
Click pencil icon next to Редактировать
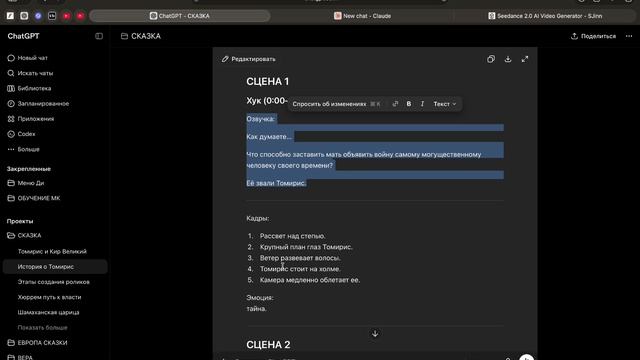coord(225,59)
